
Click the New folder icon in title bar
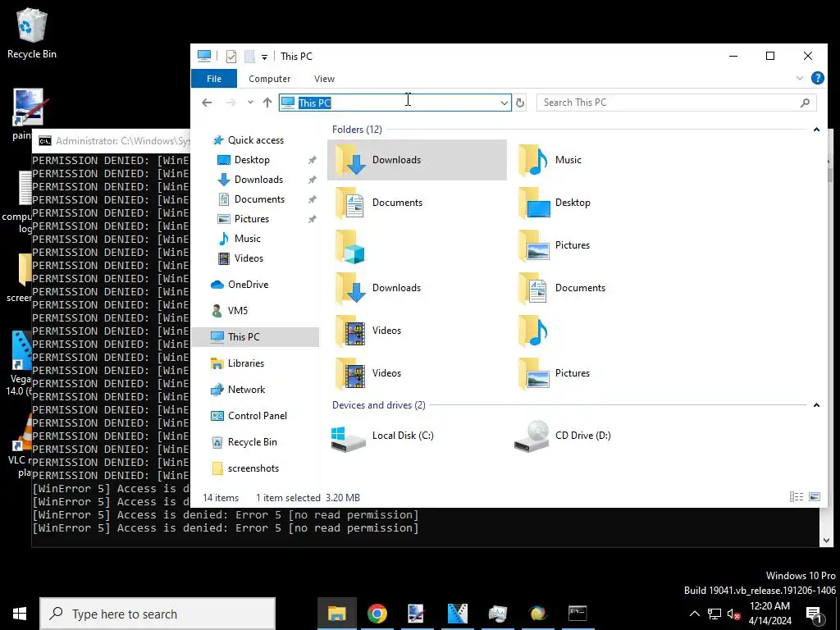[x=249, y=57]
